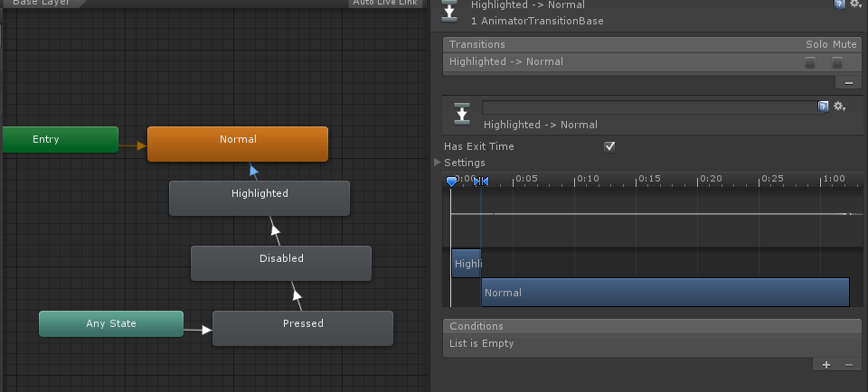Remove a condition with the minus button
This screenshot has height=392, width=868.
pos(849,364)
